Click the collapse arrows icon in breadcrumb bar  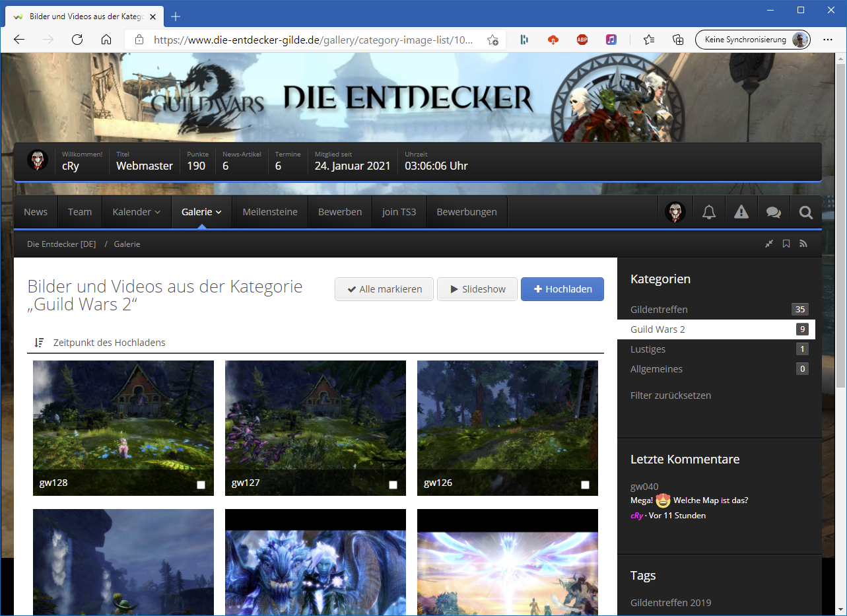pyautogui.click(x=769, y=244)
